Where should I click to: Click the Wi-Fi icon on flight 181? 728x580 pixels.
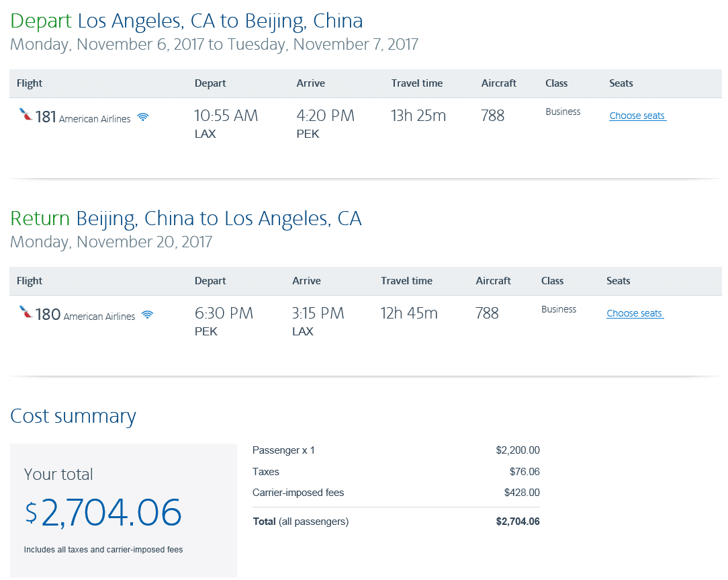coord(142,118)
